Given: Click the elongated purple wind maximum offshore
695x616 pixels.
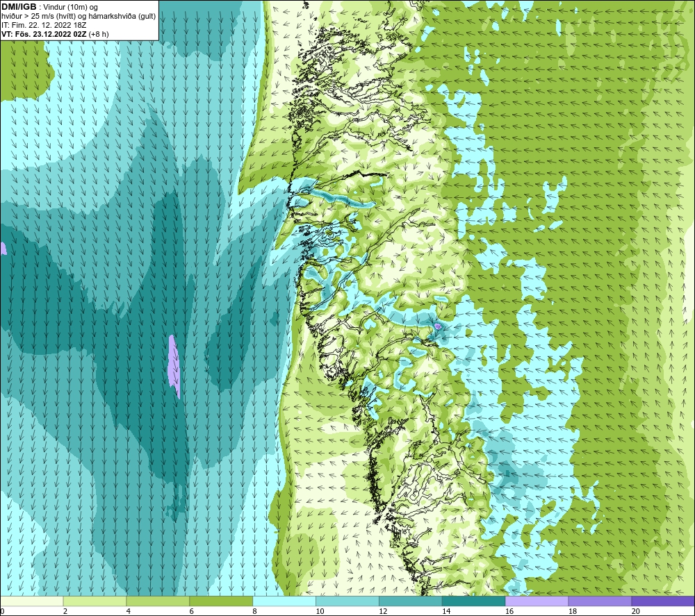Looking at the screenshot, I should pos(174,366).
